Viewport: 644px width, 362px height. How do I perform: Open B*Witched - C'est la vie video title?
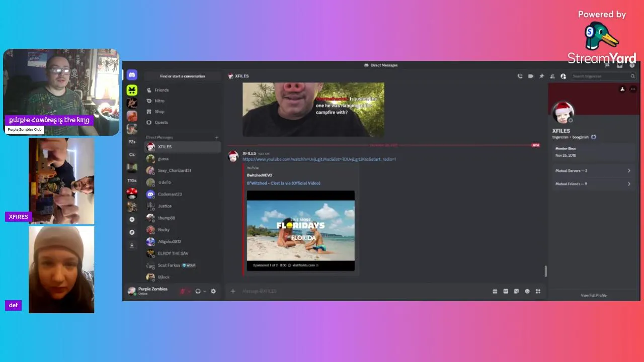click(283, 183)
